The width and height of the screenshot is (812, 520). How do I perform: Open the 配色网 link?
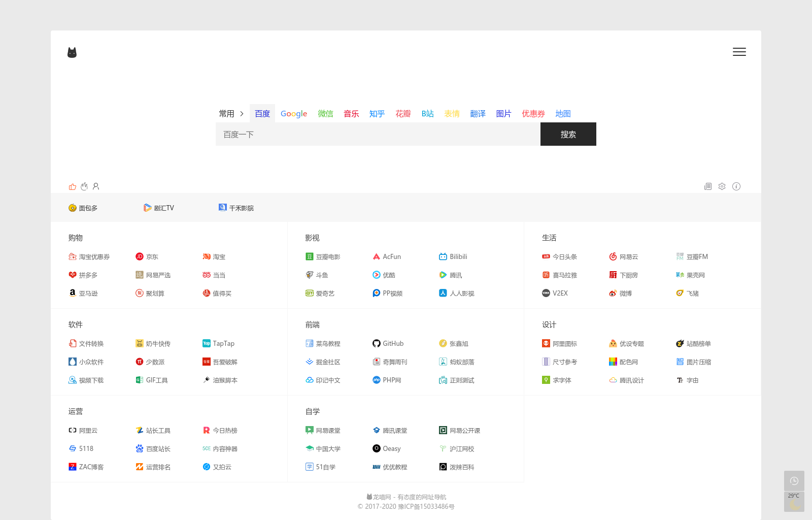623,362
